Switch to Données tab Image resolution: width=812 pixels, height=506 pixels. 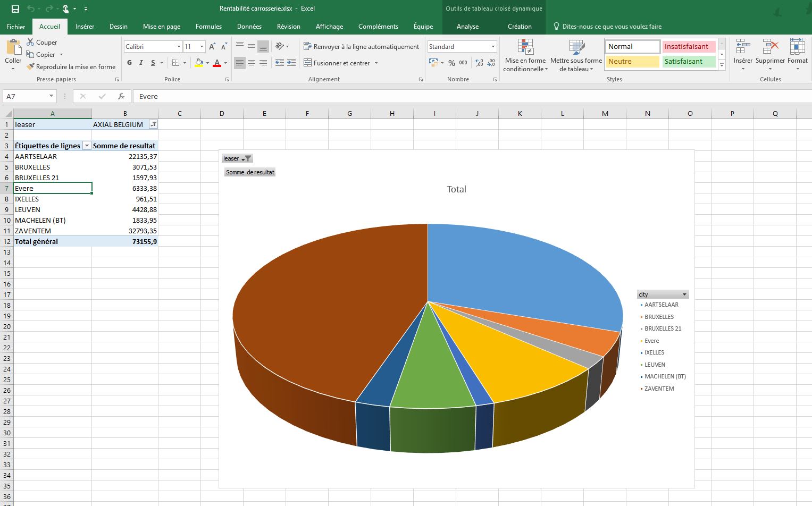[x=249, y=27]
